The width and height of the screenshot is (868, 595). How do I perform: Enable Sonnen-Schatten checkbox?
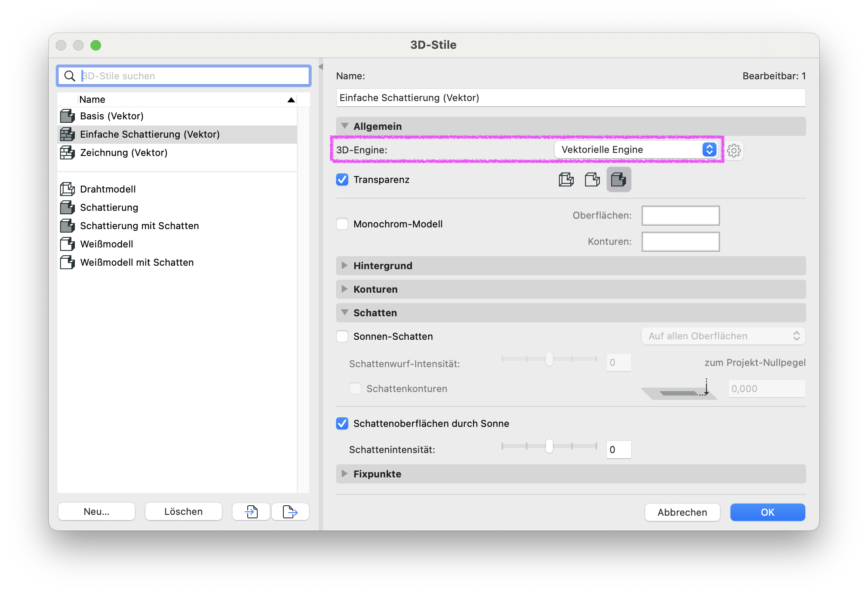click(x=342, y=336)
